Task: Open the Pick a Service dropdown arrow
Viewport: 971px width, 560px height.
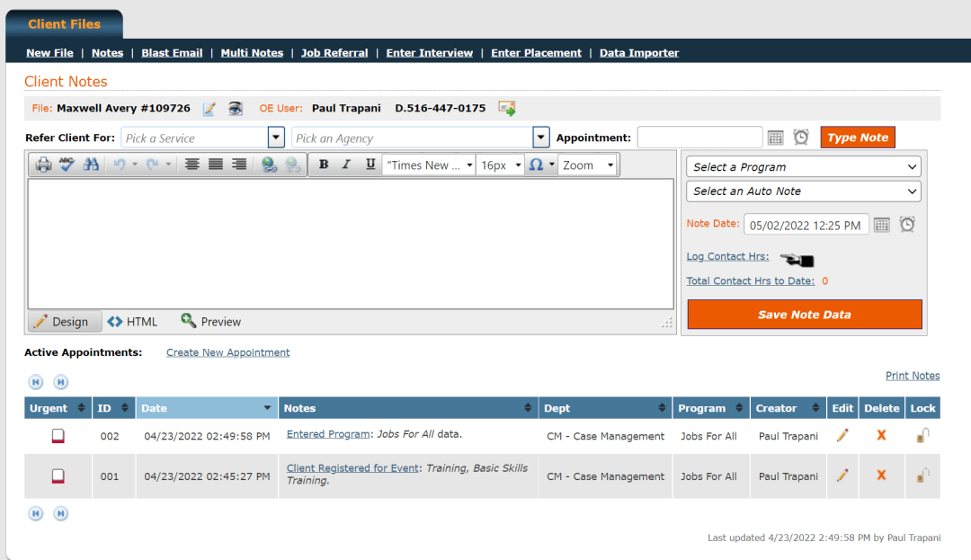Action: (x=276, y=138)
